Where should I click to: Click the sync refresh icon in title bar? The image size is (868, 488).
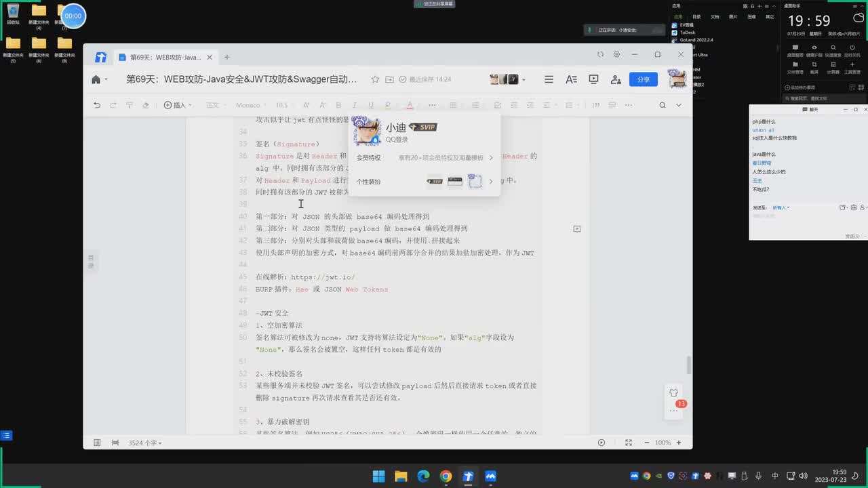point(600,54)
